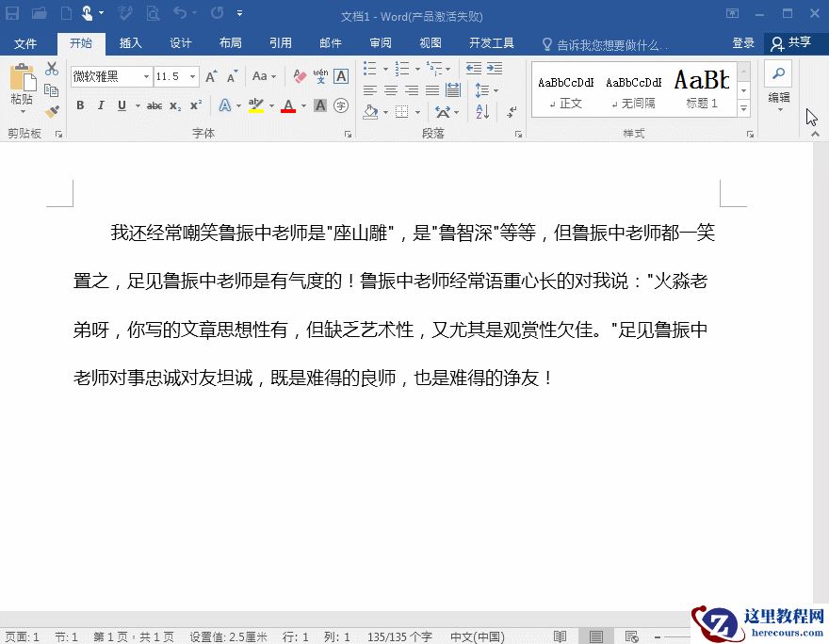Image resolution: width=829 pixels, height=644 pixels.
Task: Apply the 无间隔 style
Action: (x=633, y=91)
